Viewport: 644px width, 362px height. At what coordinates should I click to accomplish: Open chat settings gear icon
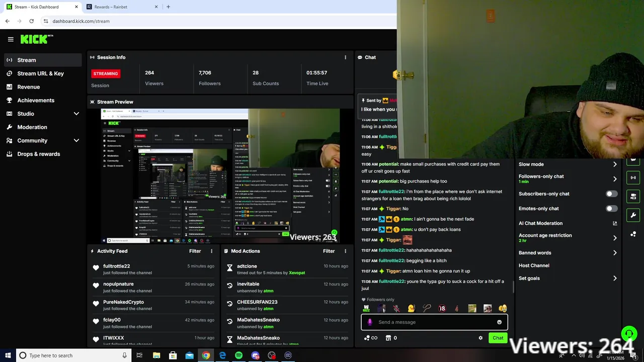pyautogui.click(x=480, y=338)
